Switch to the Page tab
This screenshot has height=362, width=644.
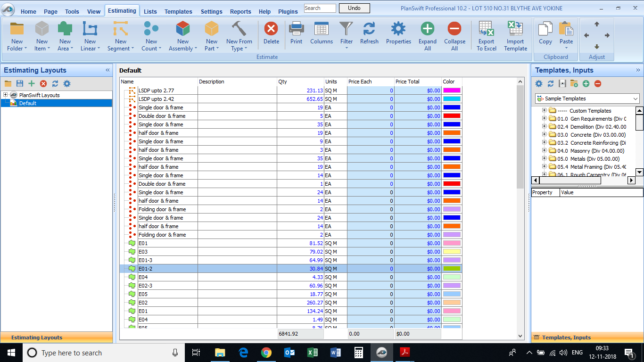(50, 12)
